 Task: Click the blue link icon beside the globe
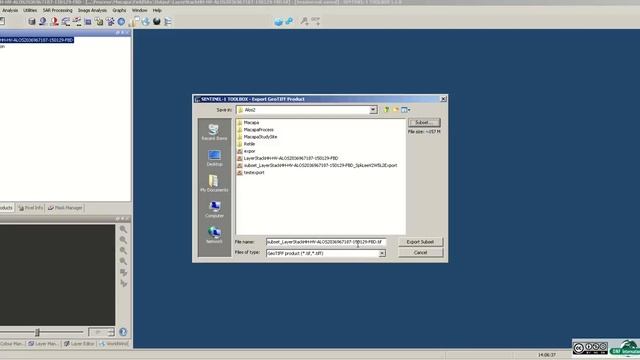[x=289, y=21]
